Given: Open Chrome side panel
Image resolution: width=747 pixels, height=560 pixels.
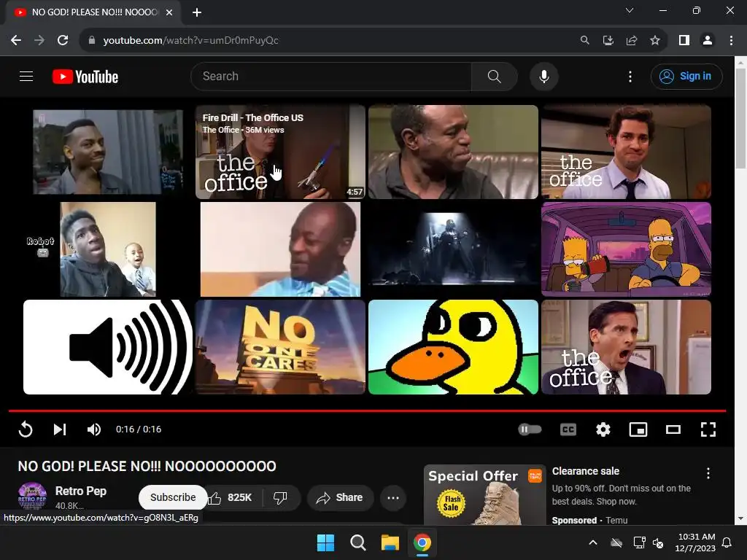Looking at the screenshot, I should (684, 41).
